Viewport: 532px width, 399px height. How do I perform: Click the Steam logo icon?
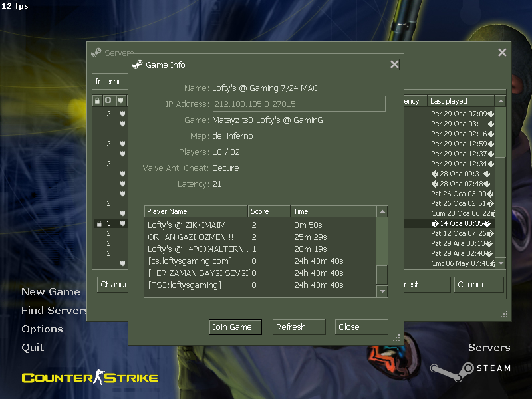pyautogui.click(x=452, y=372)
